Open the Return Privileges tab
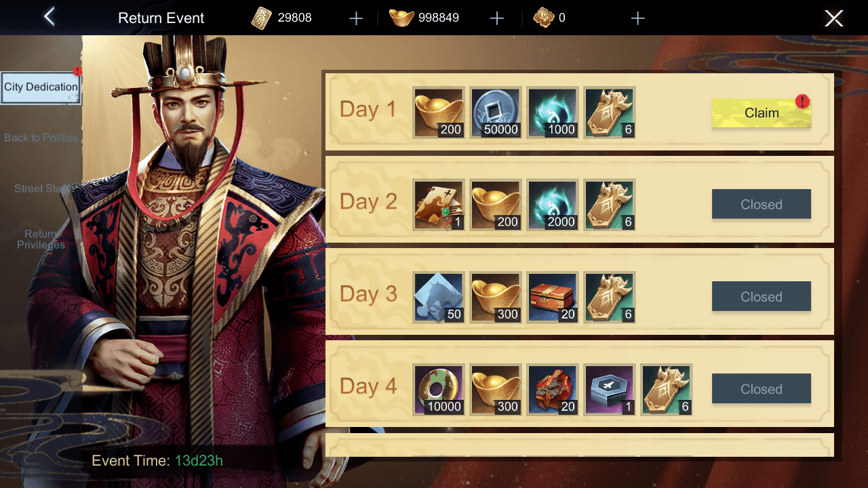868x488 pixels. coord(41,239)
